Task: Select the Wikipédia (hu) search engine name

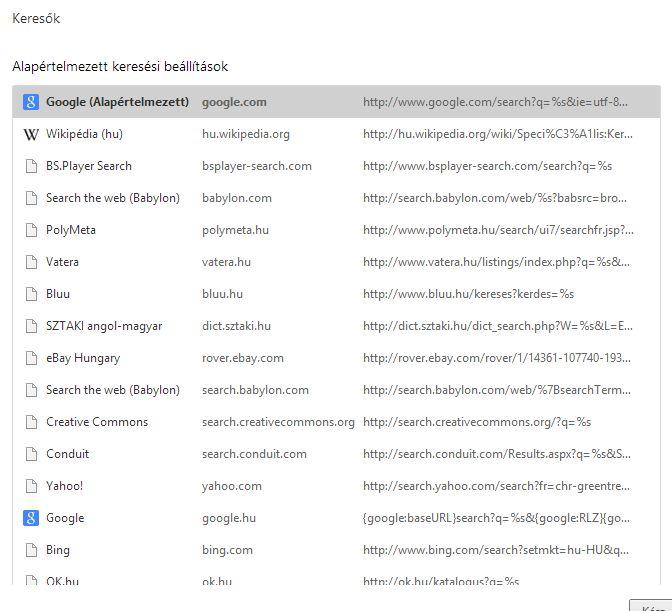Action: coord(84,134)
